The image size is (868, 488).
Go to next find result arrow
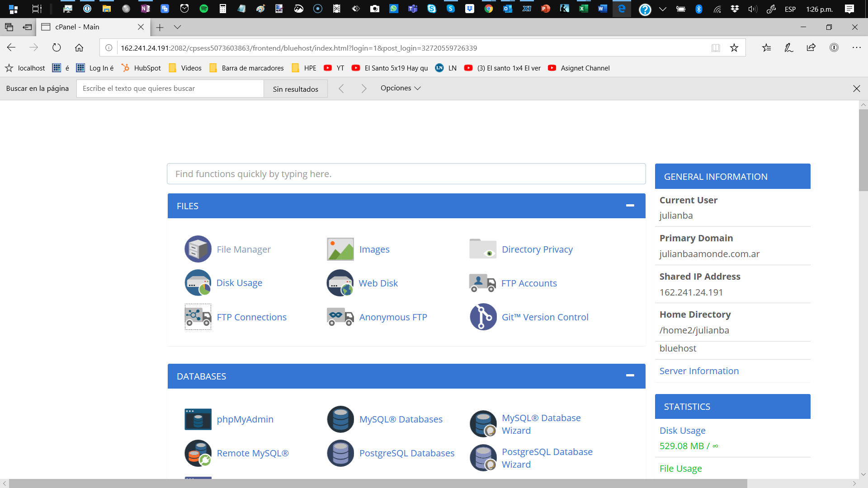pyautogui.click(x=364, y=89)
